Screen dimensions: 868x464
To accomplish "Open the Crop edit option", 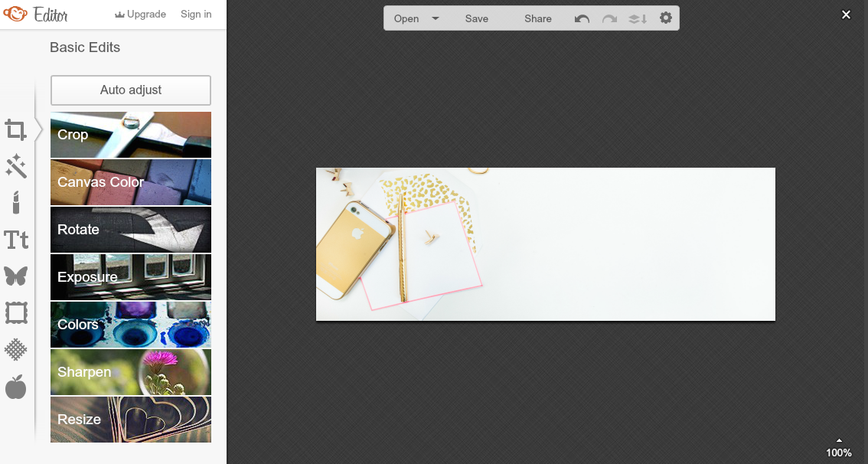I will tap(131, 135).
